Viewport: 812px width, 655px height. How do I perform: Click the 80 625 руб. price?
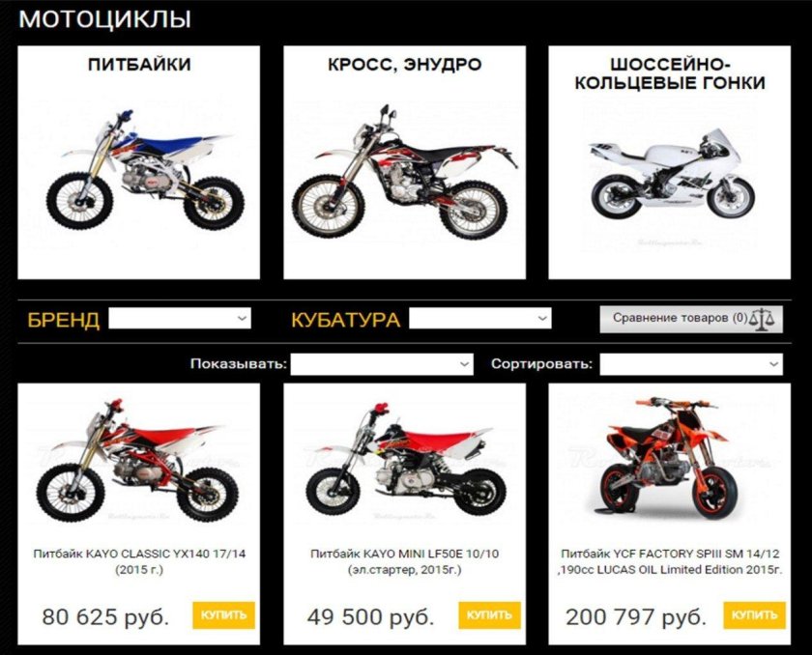coord(105,616)
